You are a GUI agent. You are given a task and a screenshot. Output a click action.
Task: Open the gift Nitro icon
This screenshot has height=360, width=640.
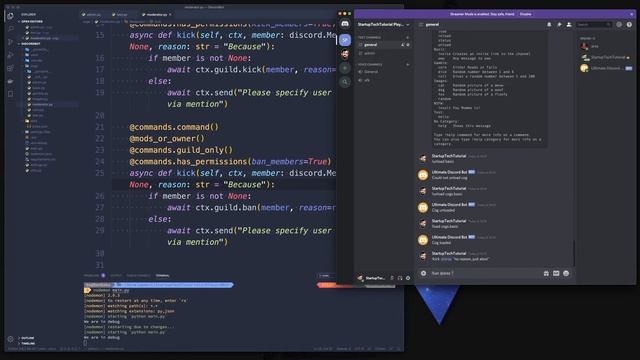[x=546, y=273]
